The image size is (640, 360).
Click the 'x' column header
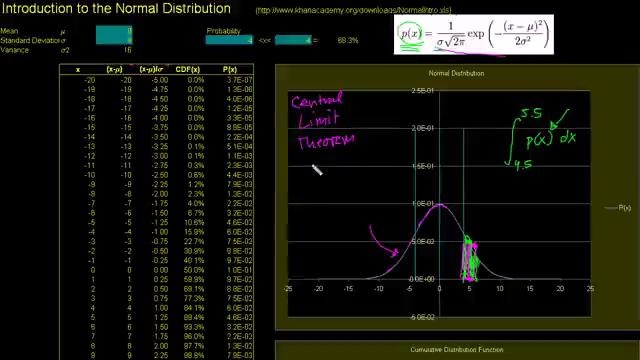click(78, 70)
